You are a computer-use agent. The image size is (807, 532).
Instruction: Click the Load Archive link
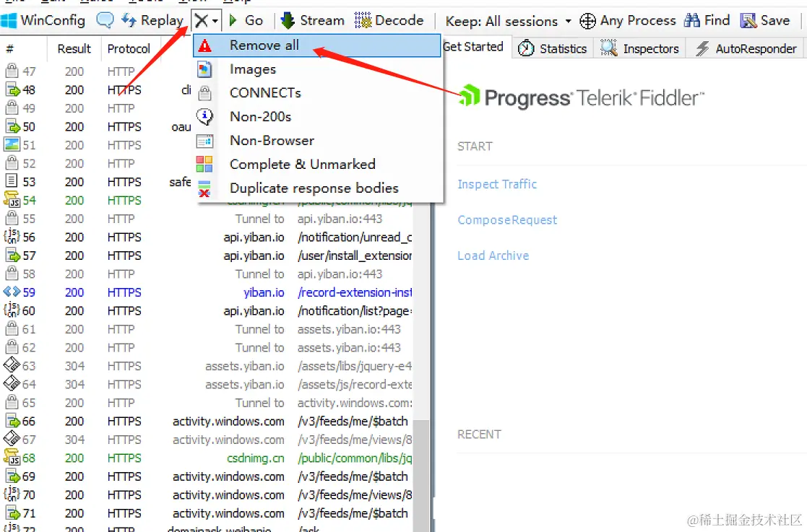[493, 256]
